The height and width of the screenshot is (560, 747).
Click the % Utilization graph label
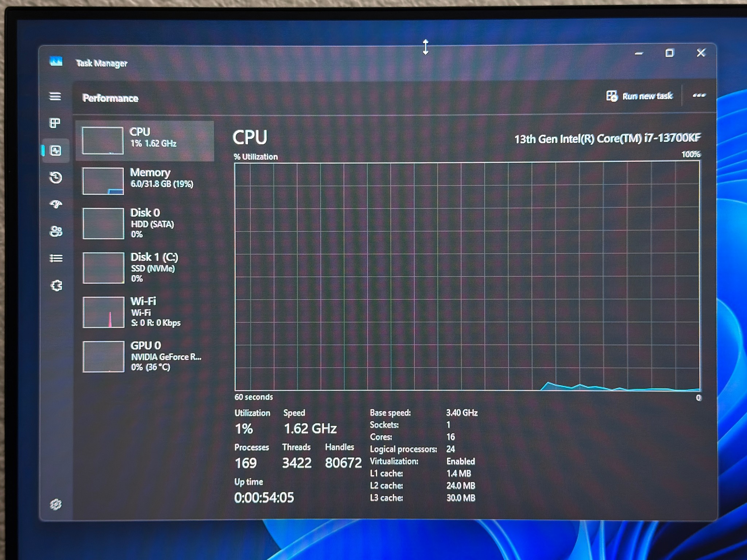[256, 157]
